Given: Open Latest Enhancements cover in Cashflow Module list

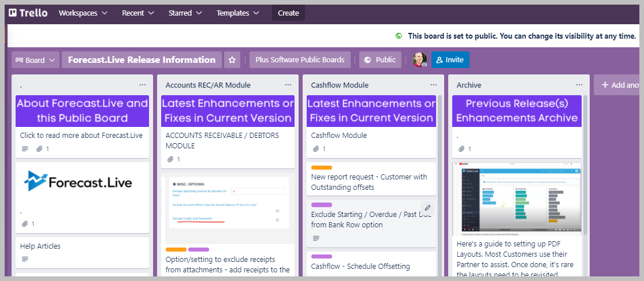Looking at the screenshot, I should 371,111.
